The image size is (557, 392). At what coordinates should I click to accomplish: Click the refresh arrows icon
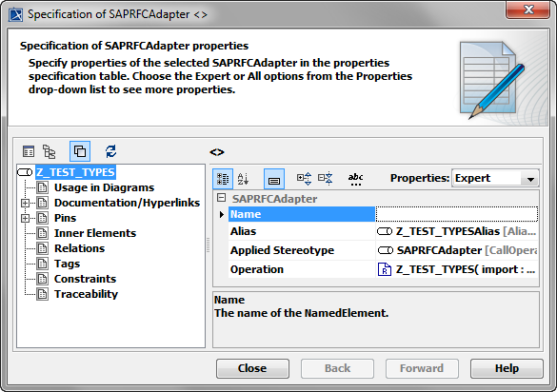pyautogui.click(x=110, y=151)
